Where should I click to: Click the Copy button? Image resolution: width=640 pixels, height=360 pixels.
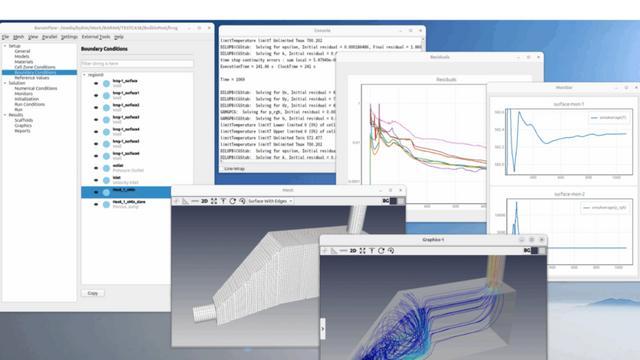click(93, 293)
